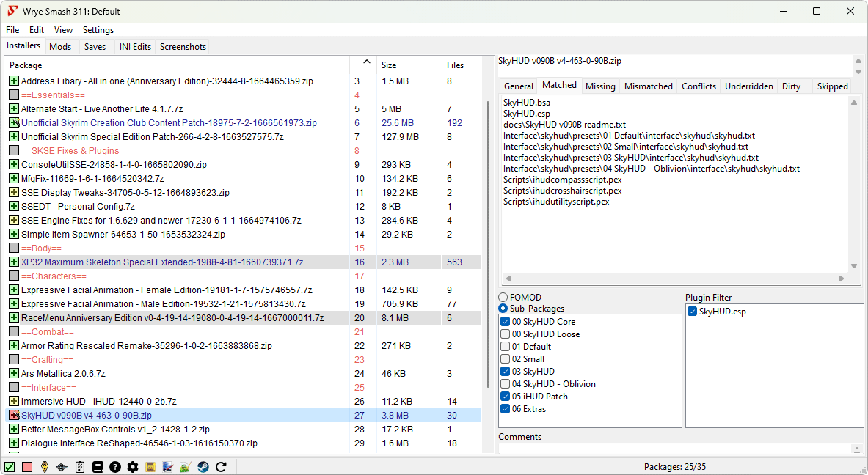
Task: Uncheck the 06 Extras sub-package
Action: click(505, 409)
